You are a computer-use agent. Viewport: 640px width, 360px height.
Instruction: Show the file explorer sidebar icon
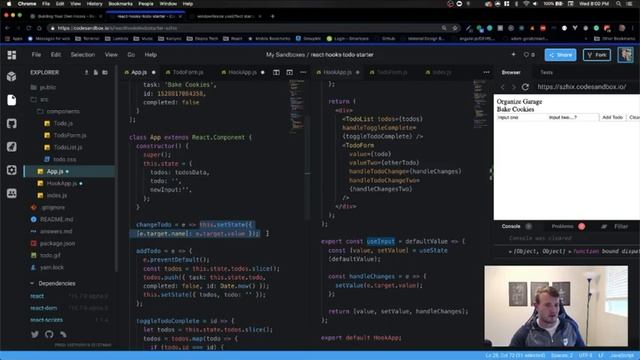[x=11, y=100]
